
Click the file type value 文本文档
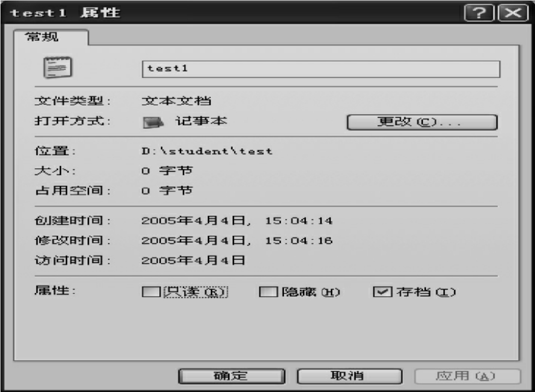point(176,101)
